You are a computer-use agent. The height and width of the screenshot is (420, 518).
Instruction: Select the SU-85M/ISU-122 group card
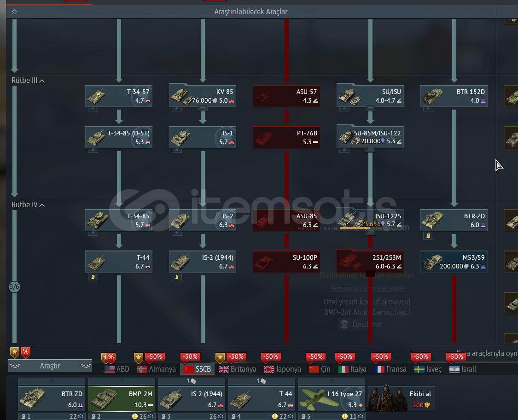coord(370,137)
